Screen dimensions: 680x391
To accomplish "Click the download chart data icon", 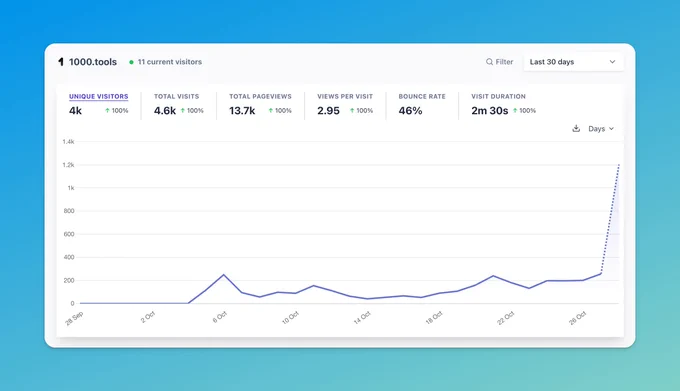I will (x=576, y=128).
